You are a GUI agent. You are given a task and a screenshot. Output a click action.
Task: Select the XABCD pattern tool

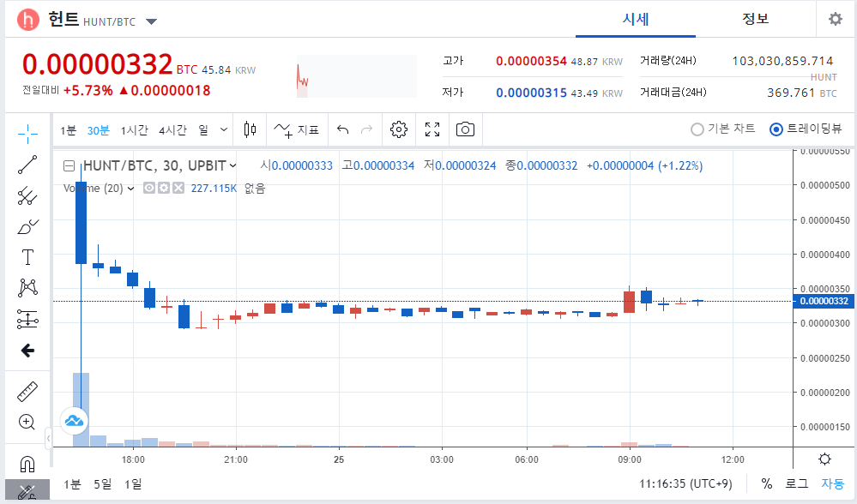pos(27,288)
